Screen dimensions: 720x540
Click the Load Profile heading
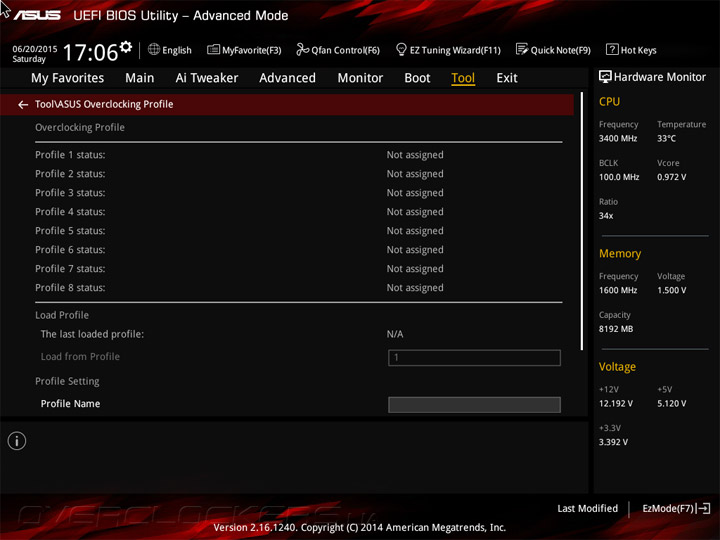coord(62,315)
